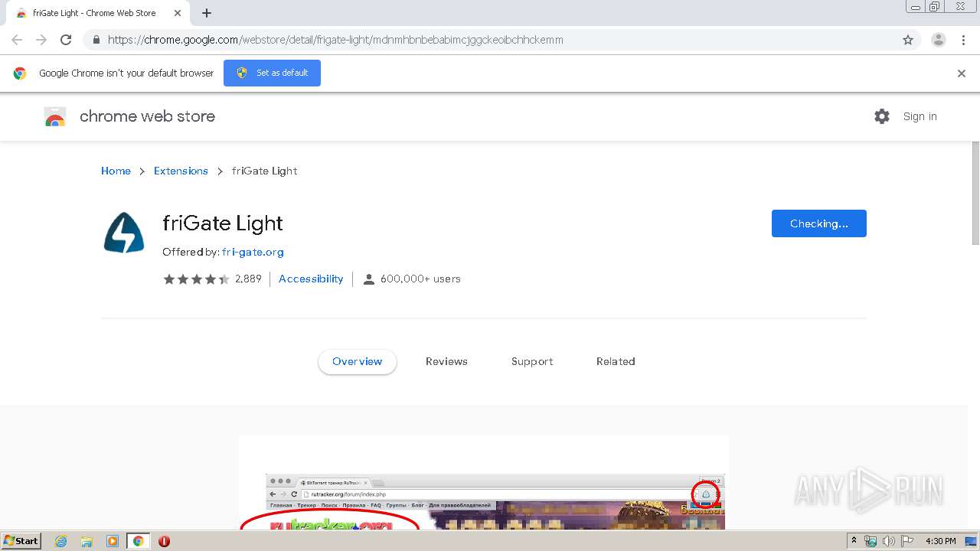Open the Opera taskbar icon
Screen dimensions: 980x551
pos(164,541)
